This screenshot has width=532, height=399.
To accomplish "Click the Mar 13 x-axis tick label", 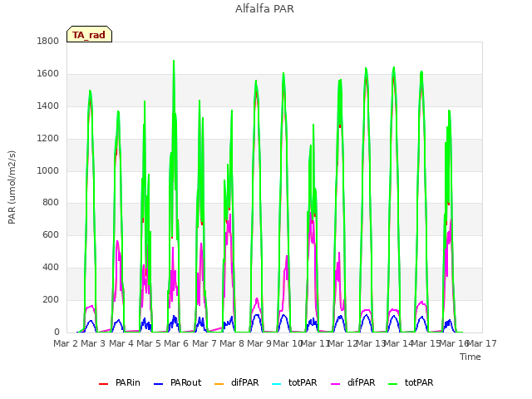I will tap(370, 343).
